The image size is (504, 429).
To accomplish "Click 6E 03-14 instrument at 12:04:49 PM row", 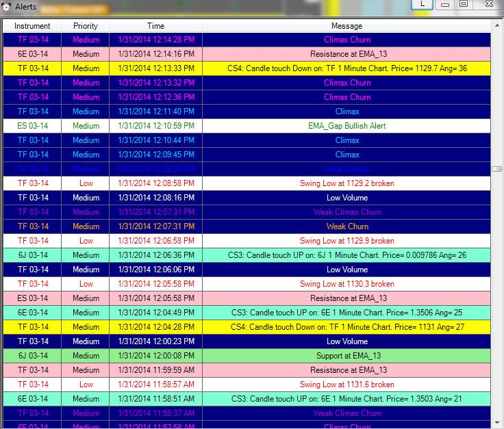I will tap(32, 313).
